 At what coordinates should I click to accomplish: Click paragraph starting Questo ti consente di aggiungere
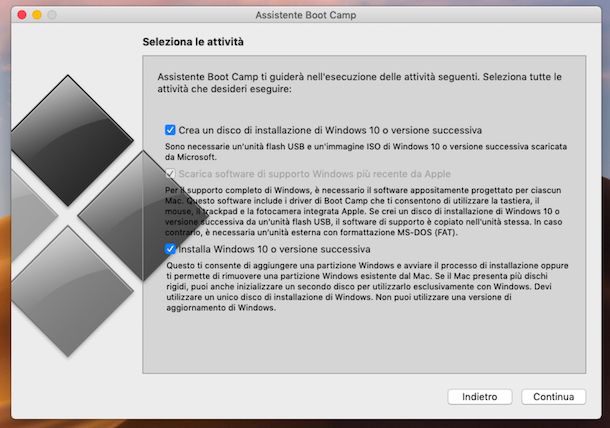click(x=367, y=286)
